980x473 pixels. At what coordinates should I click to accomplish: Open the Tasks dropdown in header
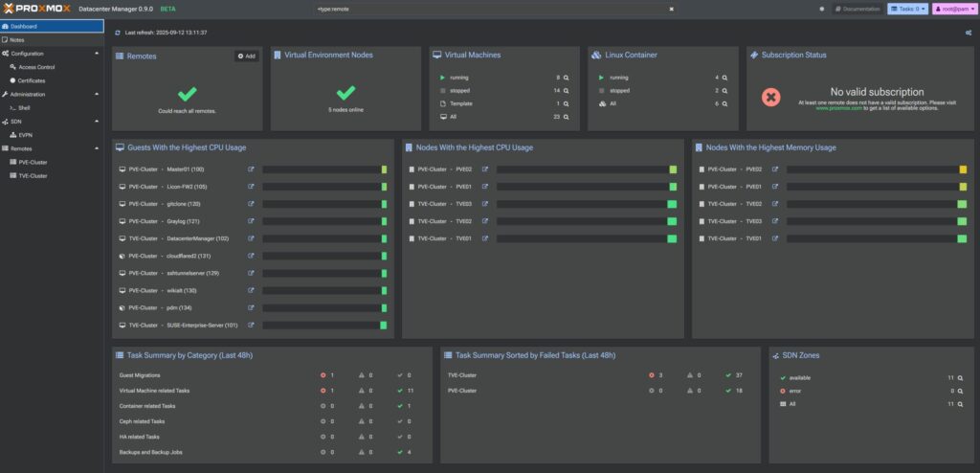pos(907,9)
